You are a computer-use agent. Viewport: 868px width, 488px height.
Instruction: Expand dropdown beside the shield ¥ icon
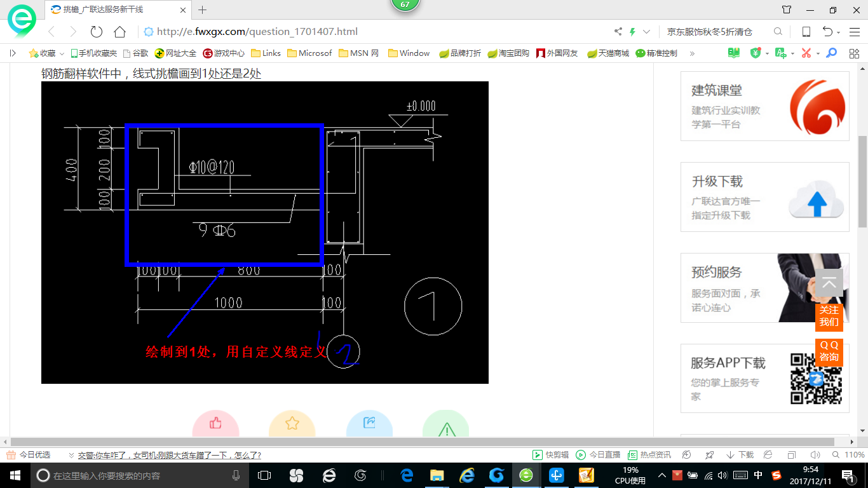click(767, 54)
